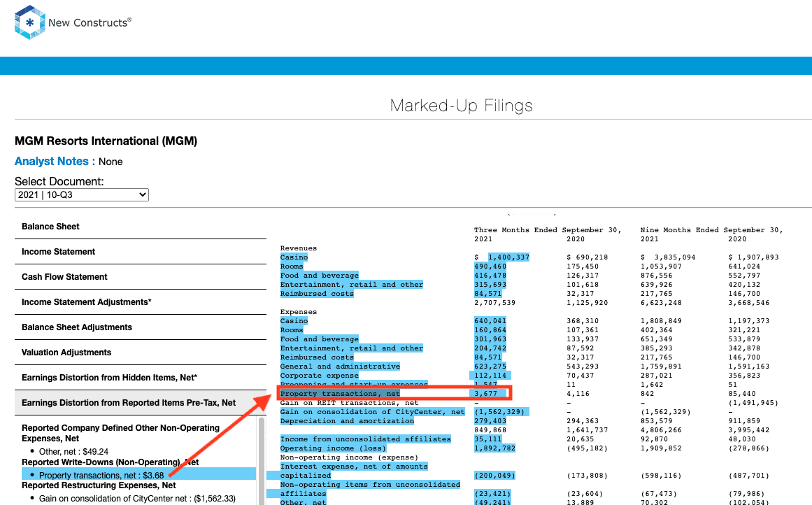Click highlighted General and administrative value 623,275
The width and height of the screenshot is (812, 505).
[x=490, y=367]
